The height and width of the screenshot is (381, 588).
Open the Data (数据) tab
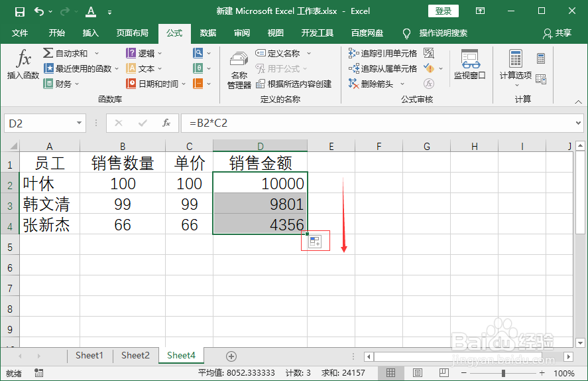207,33
